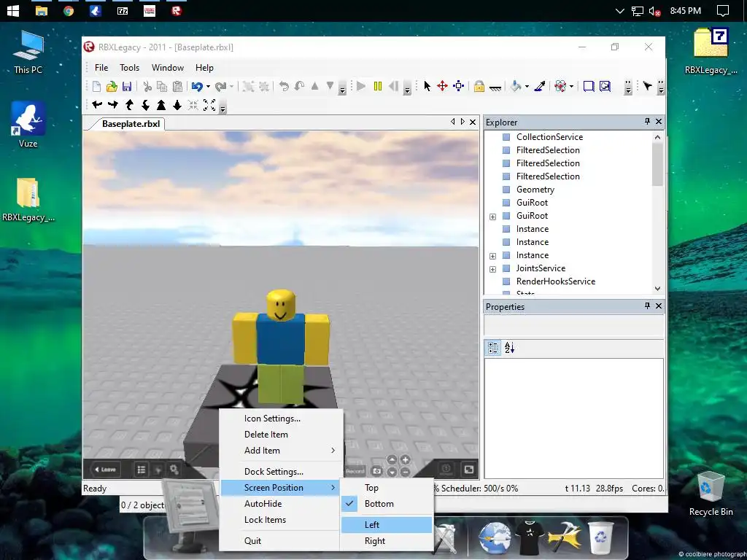Image resolution: width=747 pixels, height=560 pixels.
Task: Expand the second GuiRoot tree node
Action: point(492,217)
